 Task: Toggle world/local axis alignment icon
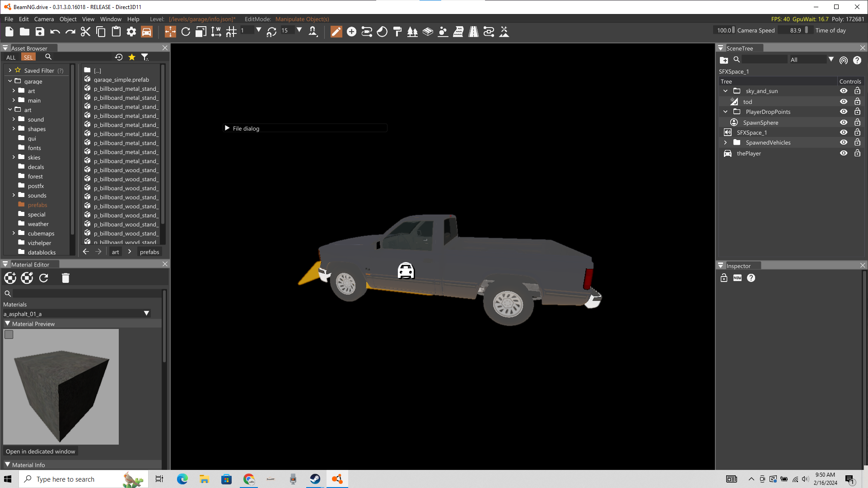click(216, 32)
